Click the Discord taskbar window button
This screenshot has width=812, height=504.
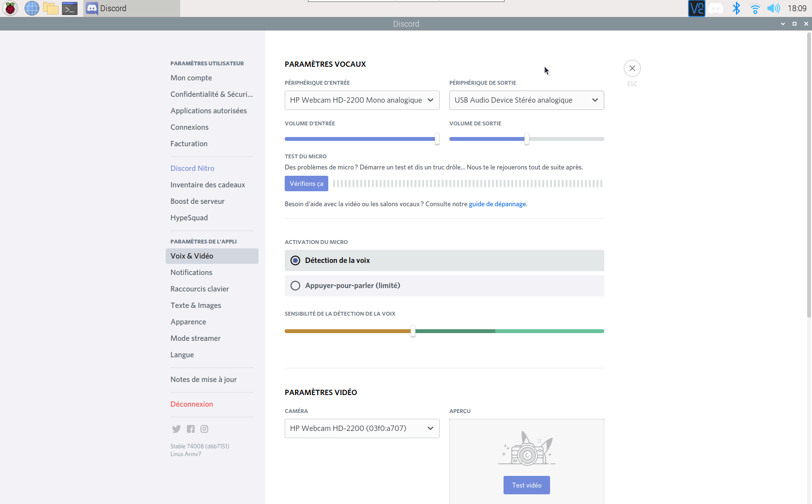[132, 8]
